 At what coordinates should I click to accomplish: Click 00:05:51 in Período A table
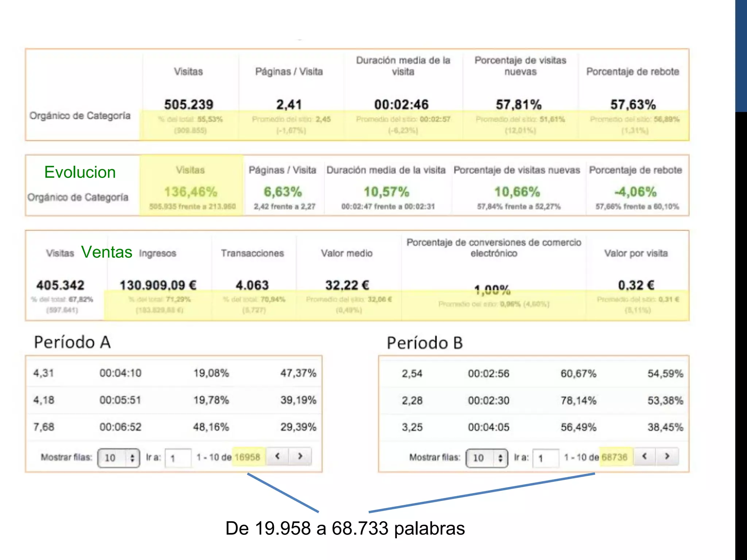120,400
